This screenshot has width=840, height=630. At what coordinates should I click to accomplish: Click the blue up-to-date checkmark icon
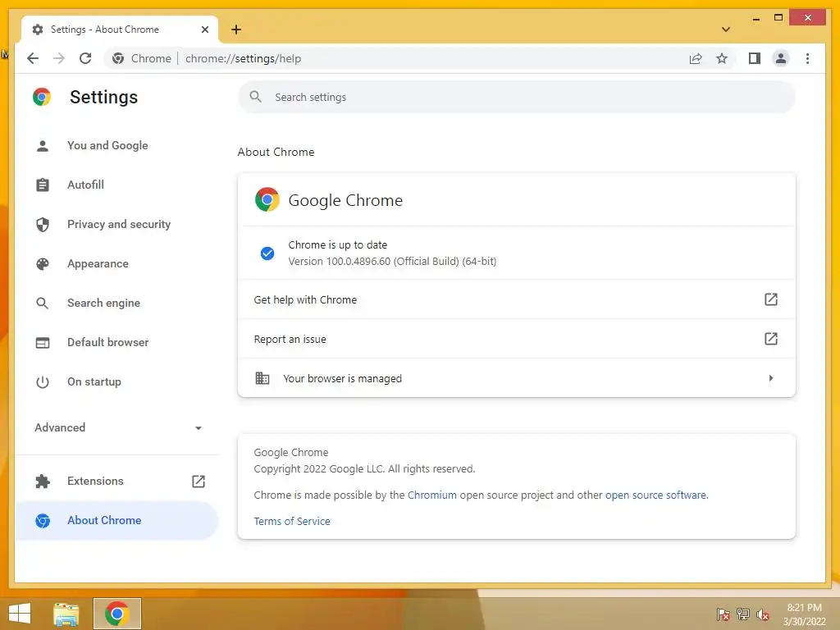(267, 253)
